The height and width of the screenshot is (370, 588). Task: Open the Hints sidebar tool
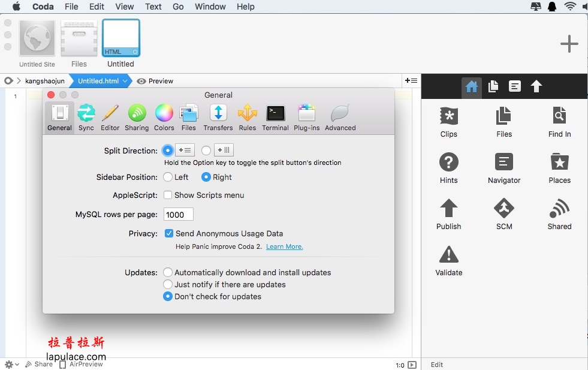point(448,168)
